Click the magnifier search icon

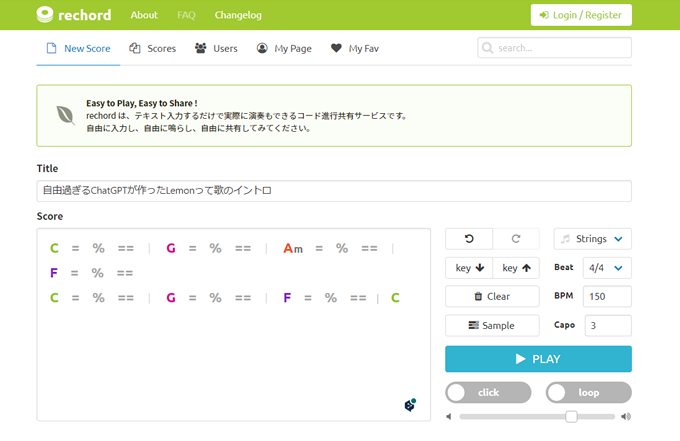click(487, 48)
